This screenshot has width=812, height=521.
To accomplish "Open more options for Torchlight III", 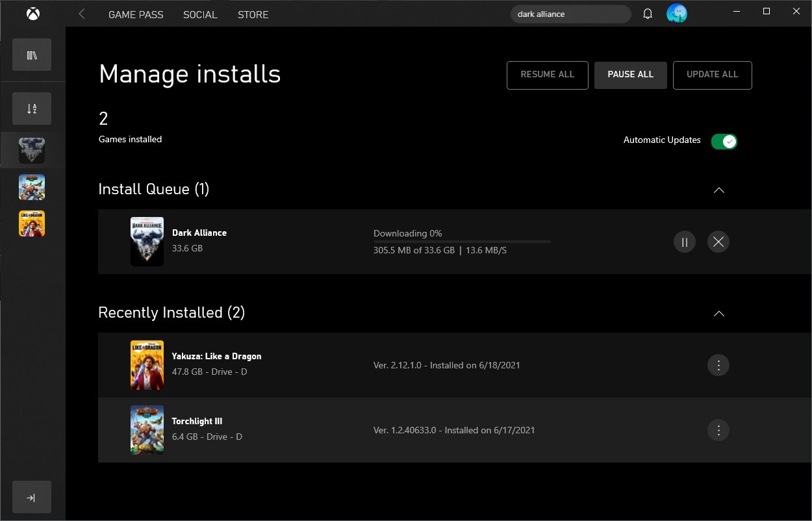I will click(718, 430).
